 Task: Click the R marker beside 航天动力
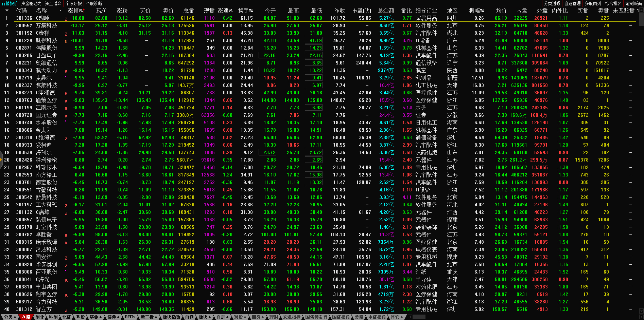[66, 71]
